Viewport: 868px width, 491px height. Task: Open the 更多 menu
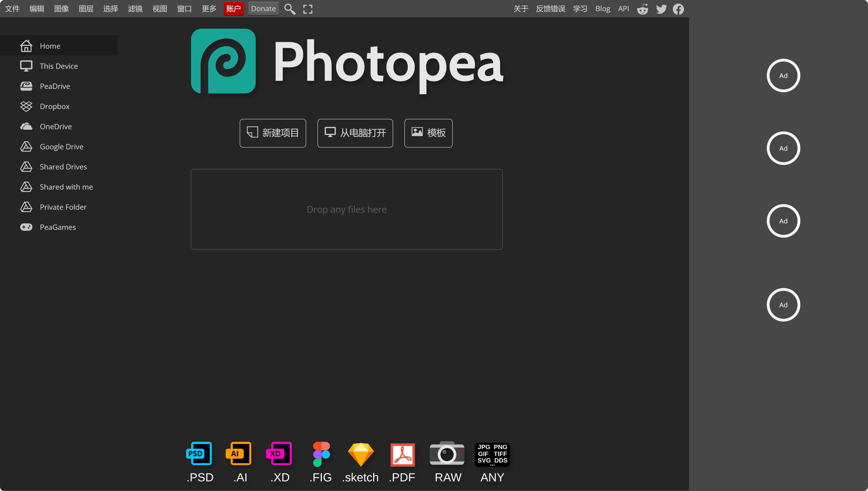pos(209,9)
